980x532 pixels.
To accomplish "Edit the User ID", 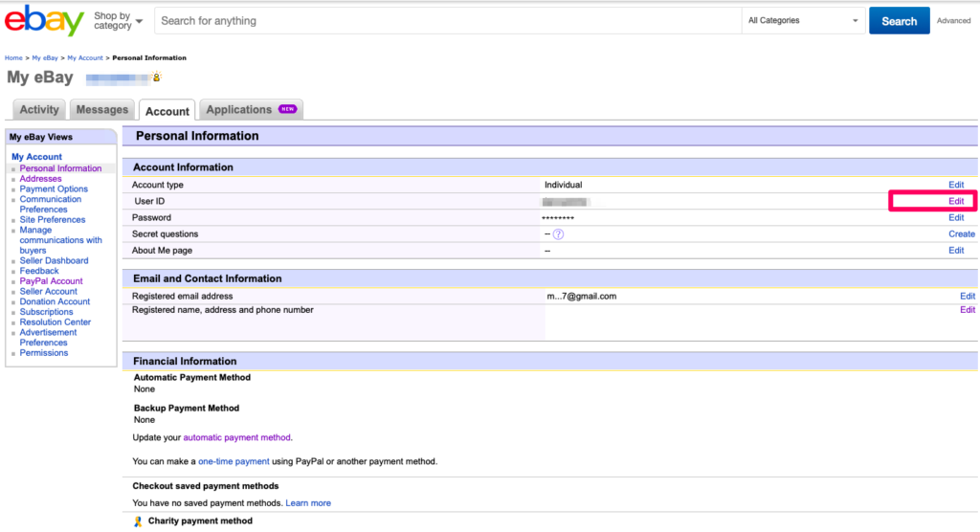I will 956,201.
